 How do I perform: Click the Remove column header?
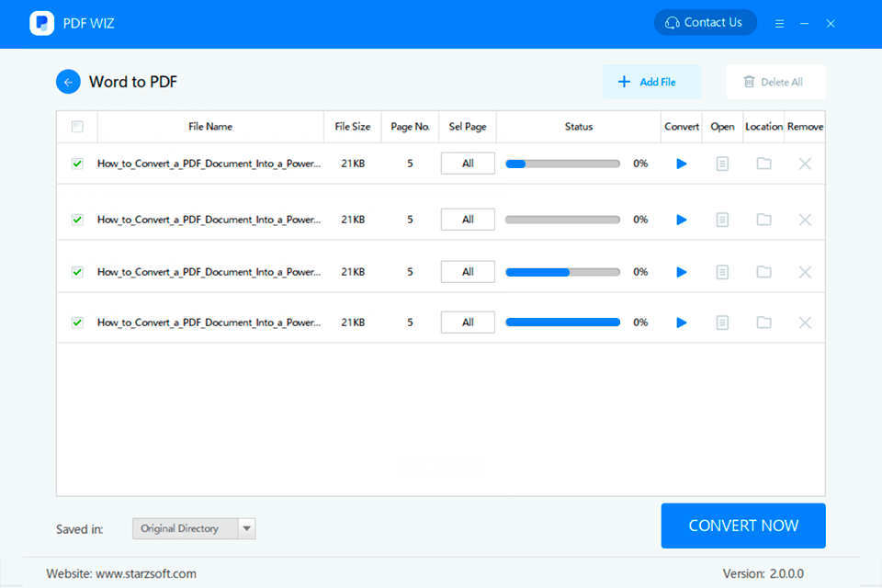tap(805, 127)
